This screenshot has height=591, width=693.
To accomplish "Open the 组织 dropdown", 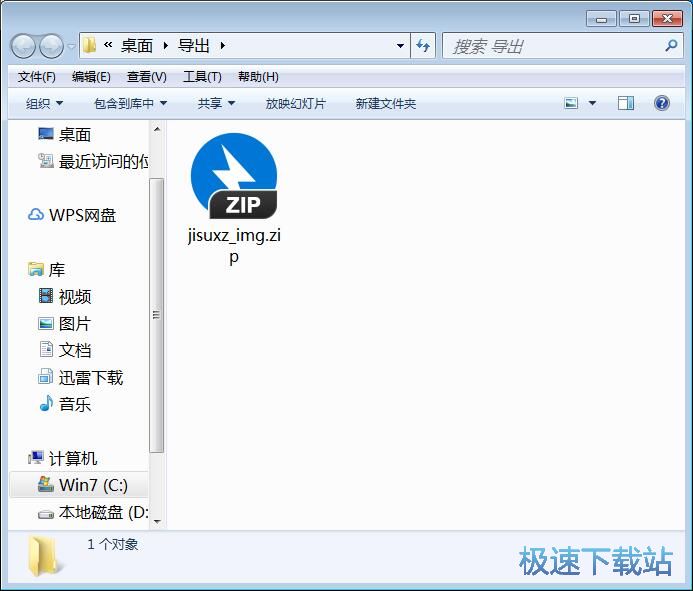I will 45,103.
